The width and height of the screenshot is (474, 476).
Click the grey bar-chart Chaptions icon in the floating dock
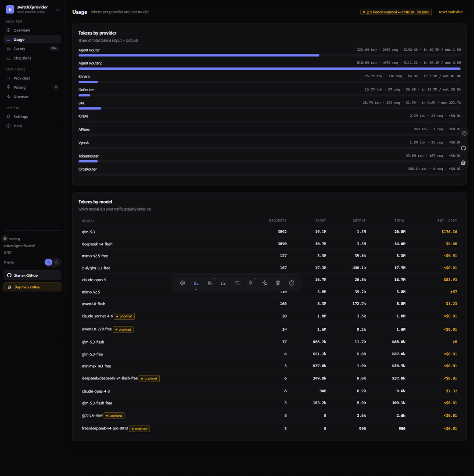pos(223,283)
